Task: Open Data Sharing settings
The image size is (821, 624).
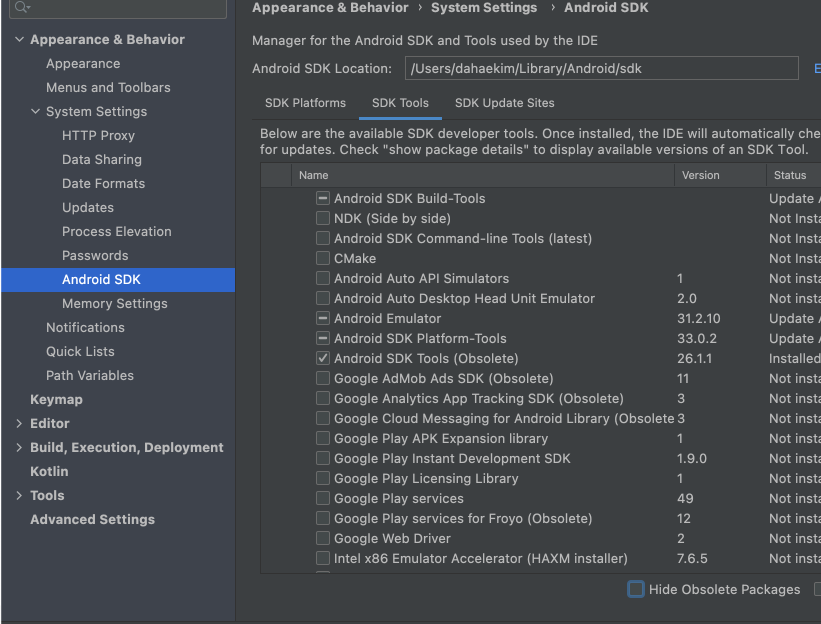Action: click(102, 160)
